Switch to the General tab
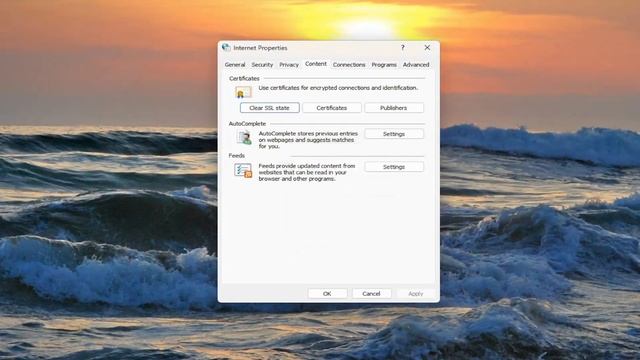This screenshot has width=640, height=360. tap(235, 64)
